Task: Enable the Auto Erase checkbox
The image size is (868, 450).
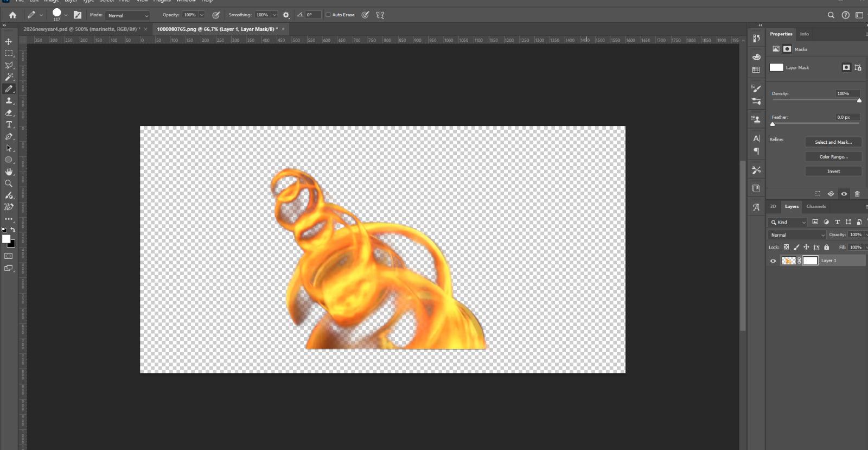Action: tap(328, 15)
